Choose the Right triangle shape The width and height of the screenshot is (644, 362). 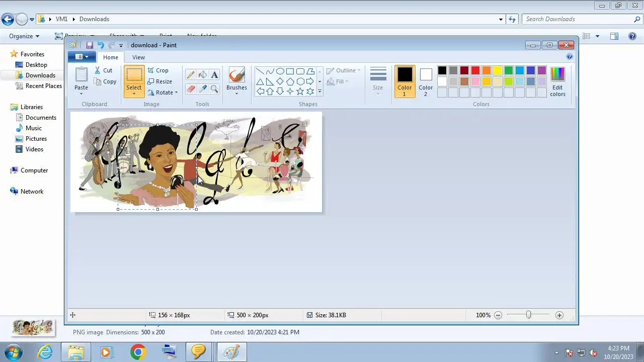coord(270,81)
